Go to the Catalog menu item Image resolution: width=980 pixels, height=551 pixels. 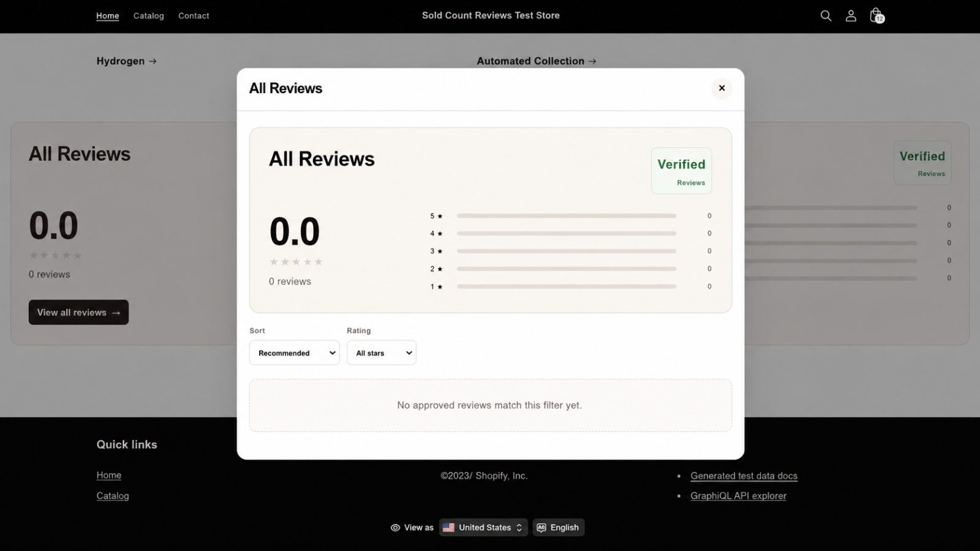[149, 16]
